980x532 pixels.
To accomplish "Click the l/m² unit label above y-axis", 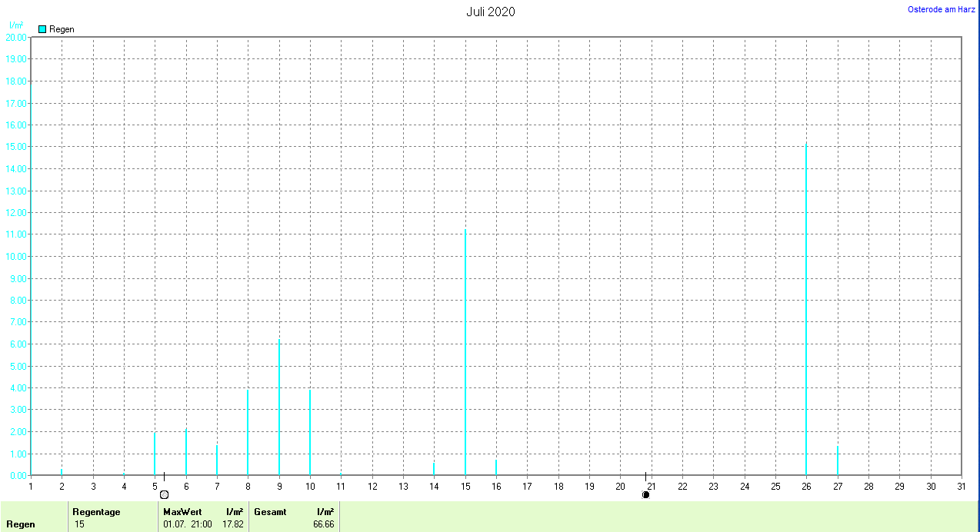I will pos(16,25).
